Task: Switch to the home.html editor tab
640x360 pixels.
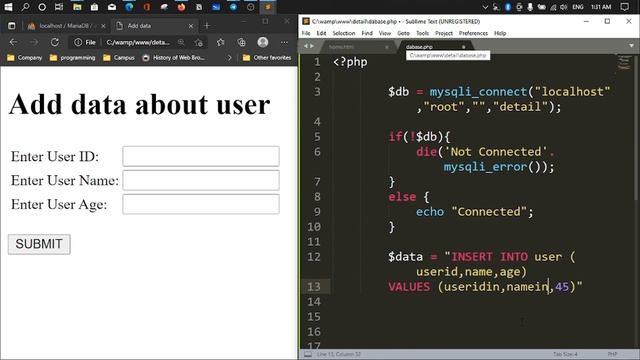Action: (357, 47)
